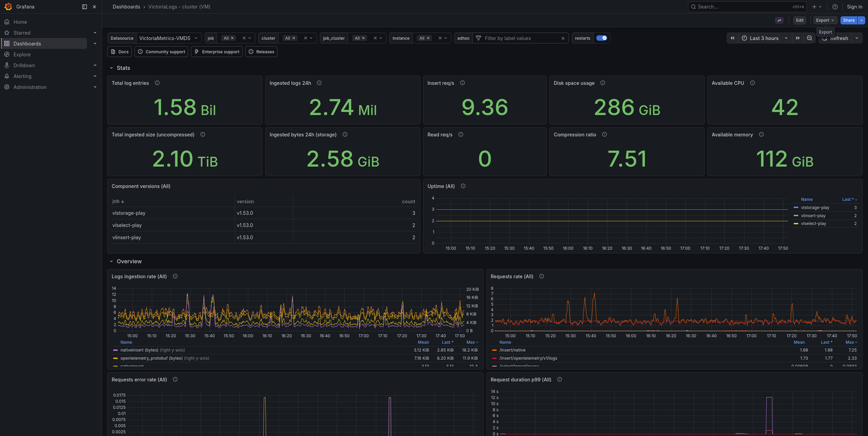Open the Releases link
Image resolution: width=868 pixels, height=436 pixels.
(x=261, y=52)
